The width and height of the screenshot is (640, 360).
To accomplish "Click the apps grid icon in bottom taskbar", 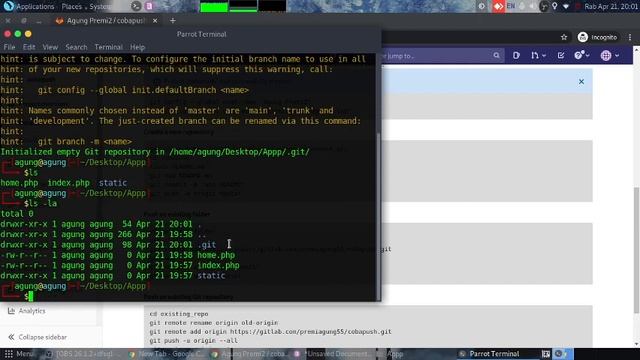I will click(x=9, y=354).
